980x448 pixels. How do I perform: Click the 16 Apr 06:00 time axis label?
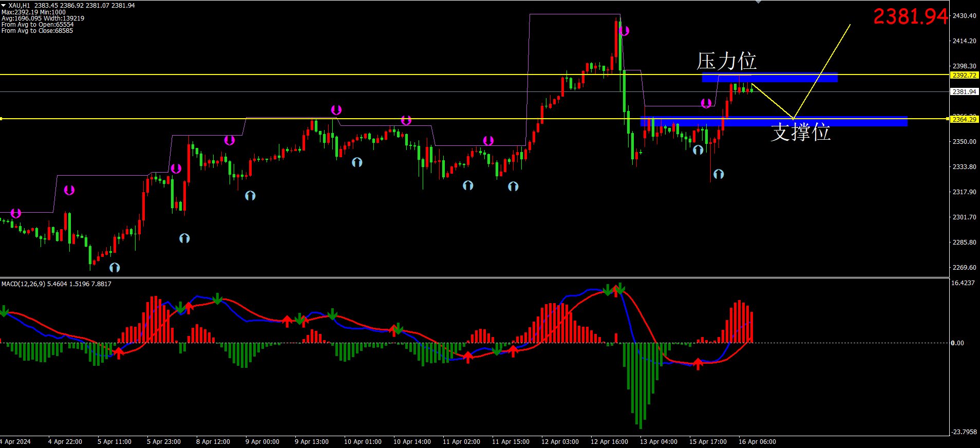757,441
